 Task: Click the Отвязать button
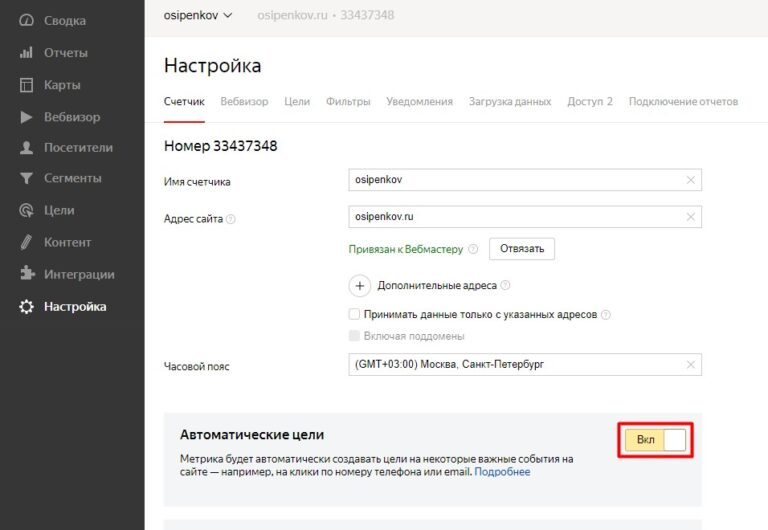pyautogui.click(x=522, y=249)
